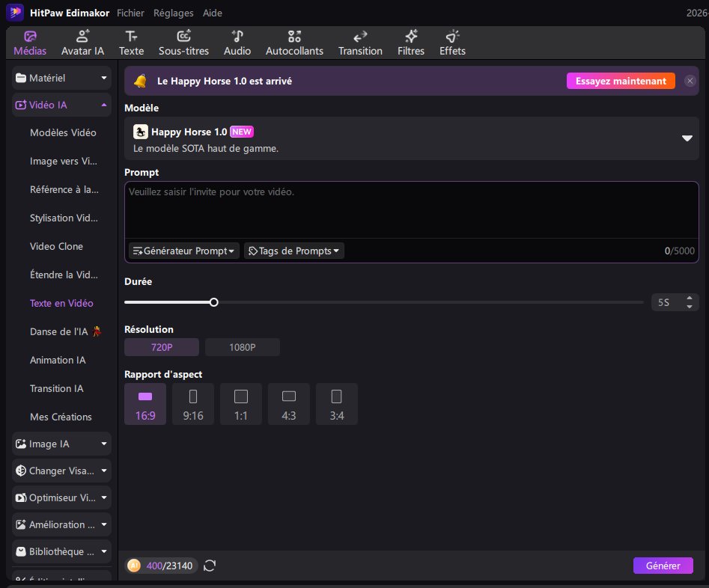Click into the Prompt text field
The image size is (709, 588).
coord(412,209)
